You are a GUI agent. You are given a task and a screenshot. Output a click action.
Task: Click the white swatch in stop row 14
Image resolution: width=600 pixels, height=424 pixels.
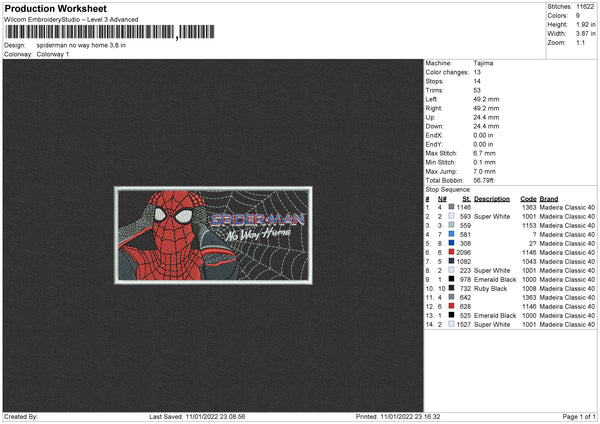[452, 325]
